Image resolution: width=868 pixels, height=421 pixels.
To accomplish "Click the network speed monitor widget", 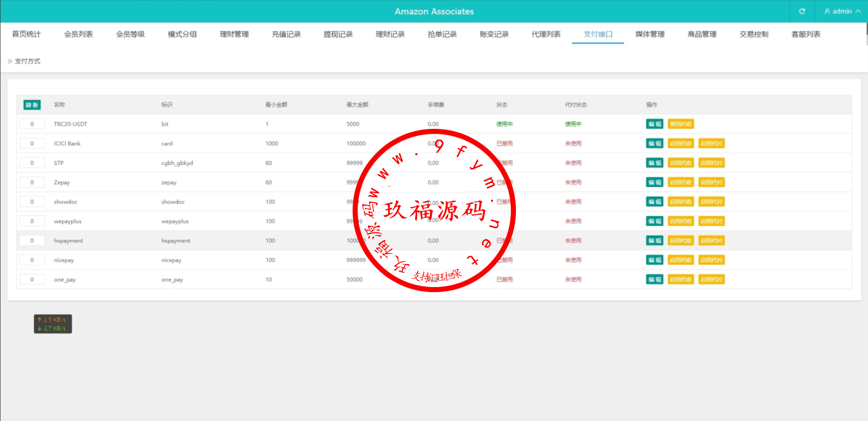I will point(53,324).
